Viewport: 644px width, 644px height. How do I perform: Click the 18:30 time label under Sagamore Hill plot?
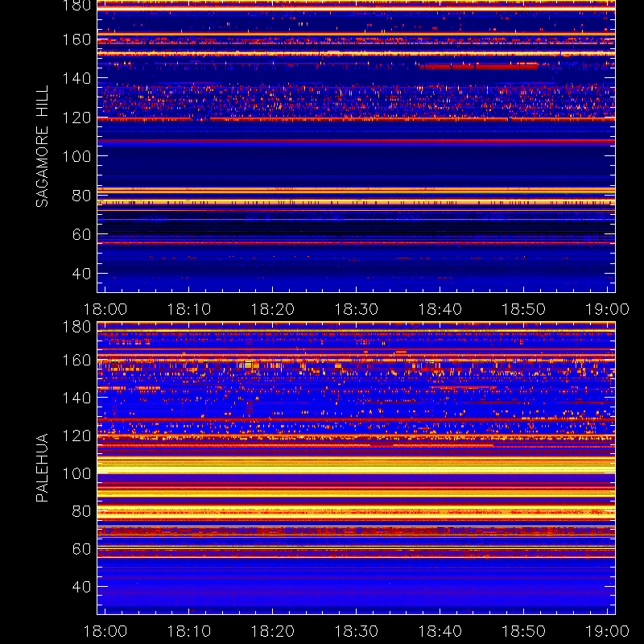pos(357,309)
